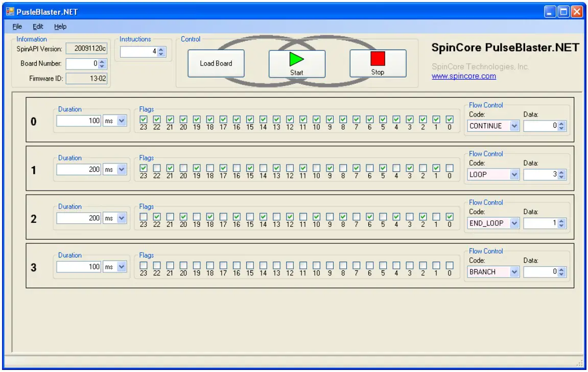
Task: Increase the Instructions count spinner
Action: (x=161, y=49)
